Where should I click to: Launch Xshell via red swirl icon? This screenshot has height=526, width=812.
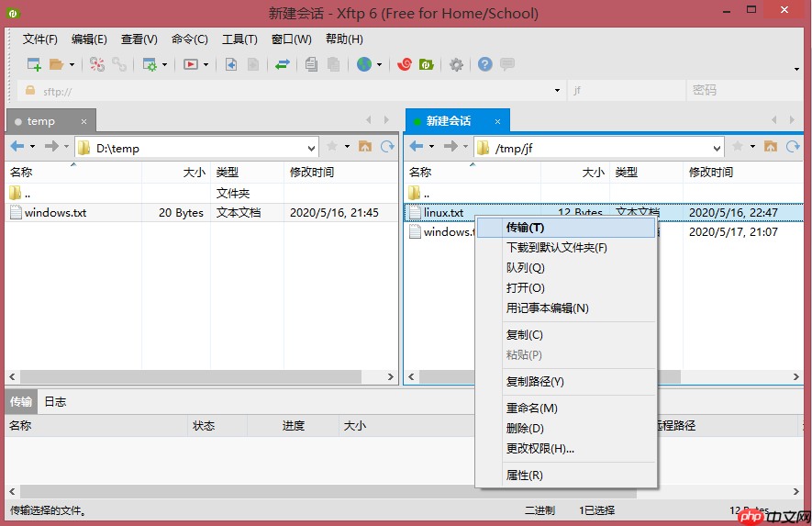(404, 64)
